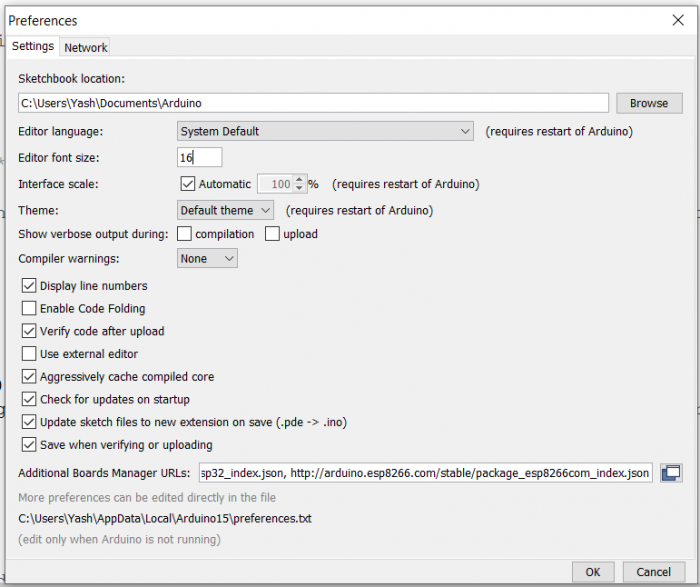The image size is (700, 587).
Task: Click Browse for sketchbook location
Action: (649, 103)
